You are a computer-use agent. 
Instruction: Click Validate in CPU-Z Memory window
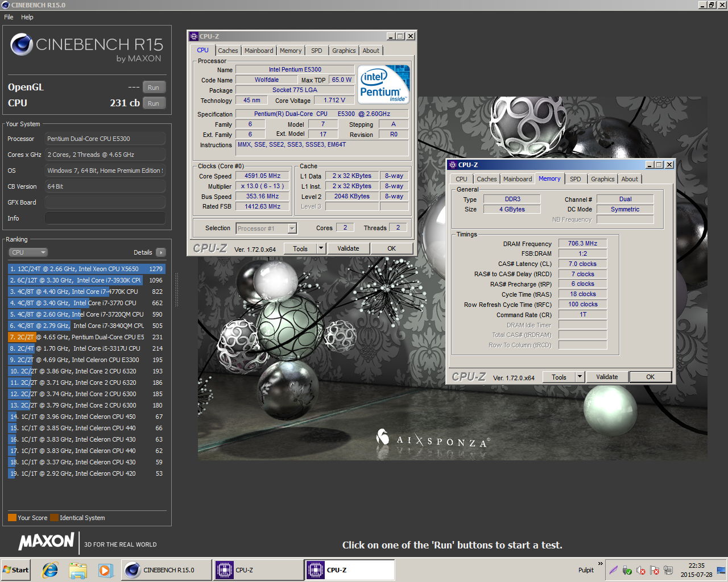click(x=607, y=377)
